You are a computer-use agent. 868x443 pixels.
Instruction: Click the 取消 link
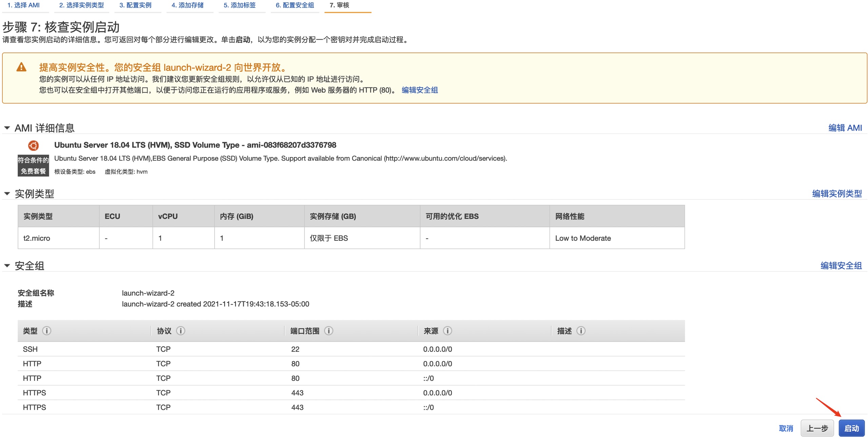pyautogui.click(x=786, y=428)
